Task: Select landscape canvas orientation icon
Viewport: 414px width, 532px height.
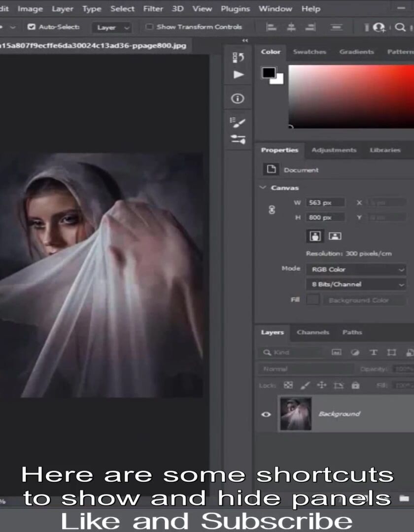Action: point(335,236)
